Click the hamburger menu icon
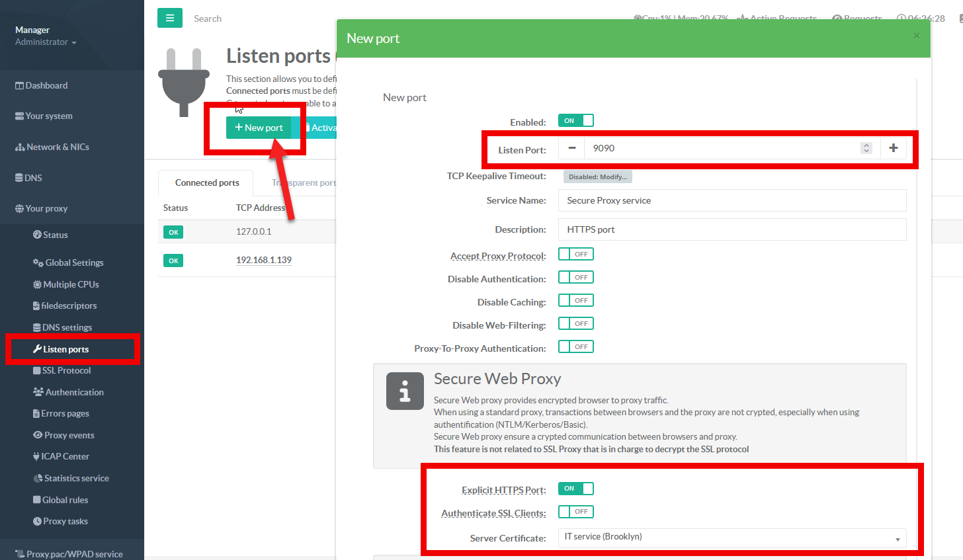The height and width of the screenshot is (560, 963). pyautogui.click(x=169, y=19)
